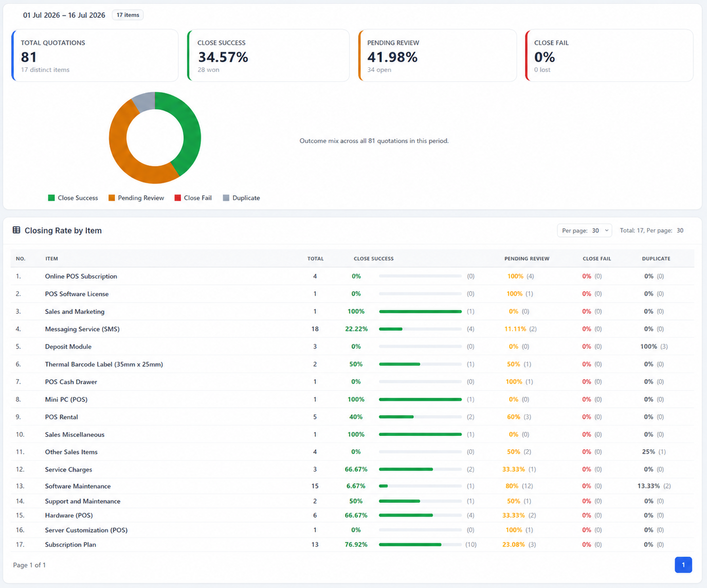Toggle the Close Fail legend swatch

coord(178,198)
